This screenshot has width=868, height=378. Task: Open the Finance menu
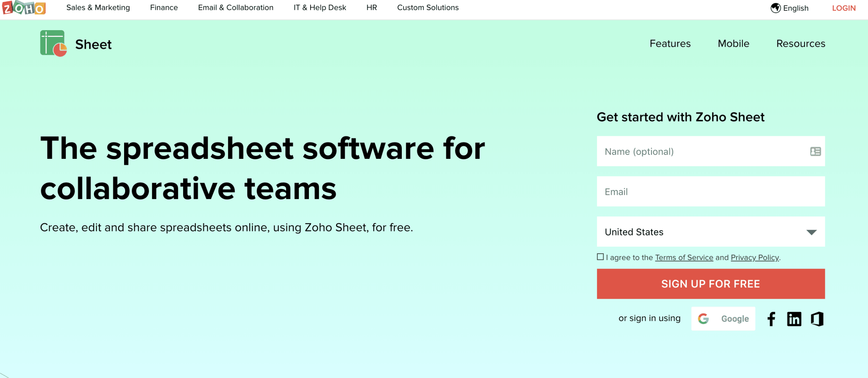coord(164,7)
